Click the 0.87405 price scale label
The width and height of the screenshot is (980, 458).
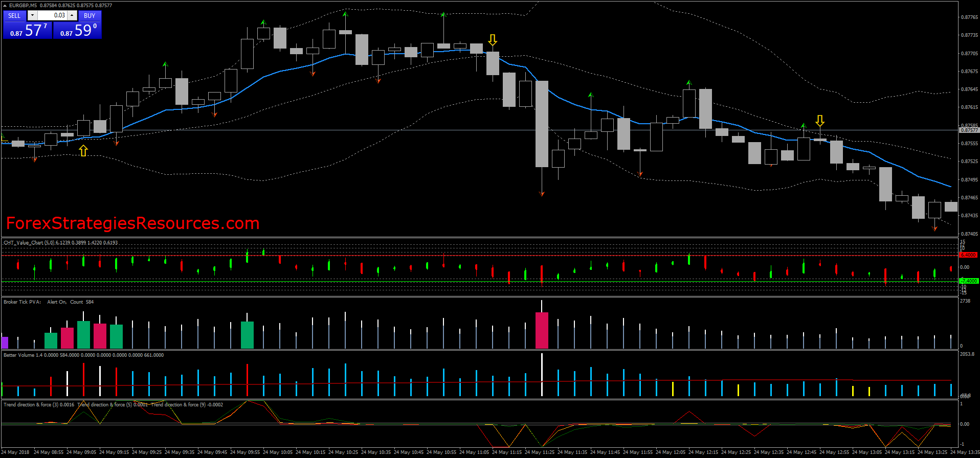970,234
